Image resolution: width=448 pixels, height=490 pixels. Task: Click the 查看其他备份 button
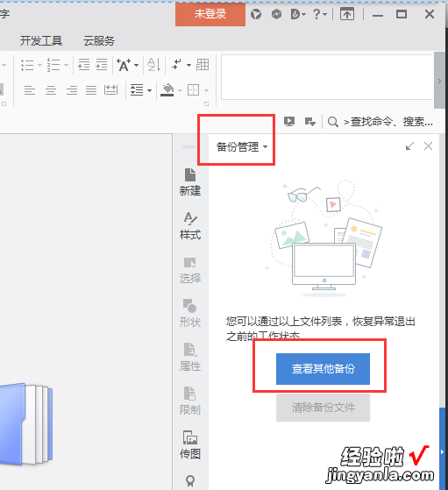tap(323, 369)
